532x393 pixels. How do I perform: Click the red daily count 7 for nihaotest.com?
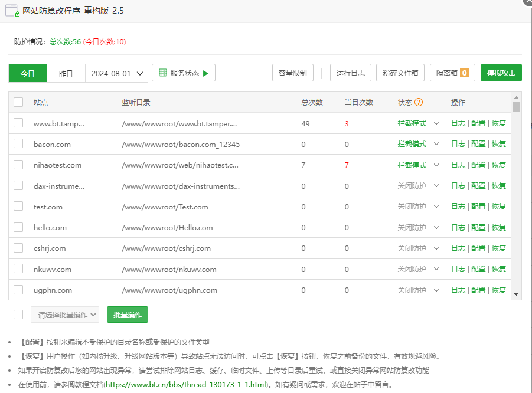click(347, 165)
